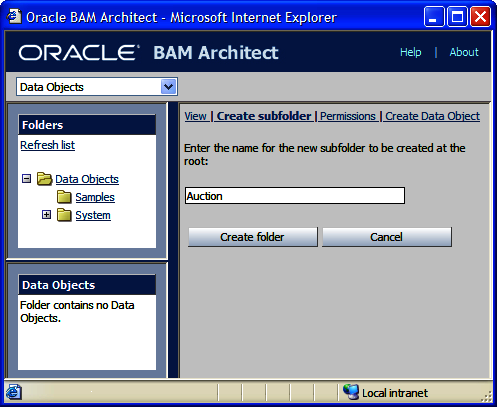Click the Oracle logo in header
The height and width of the screenshot is (407, 497).
[79, 53]
